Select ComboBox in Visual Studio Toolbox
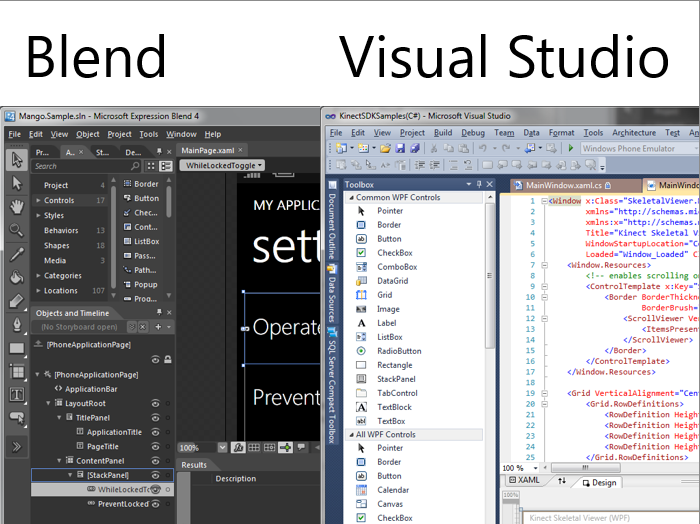 pos(397,267)
